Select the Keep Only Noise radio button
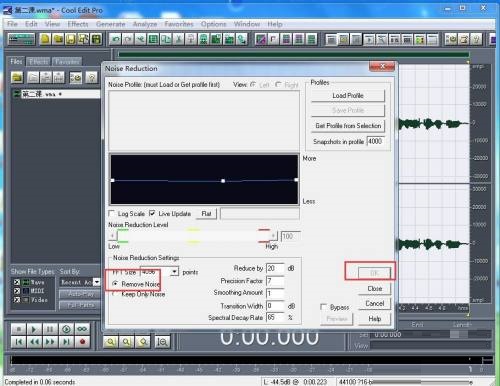 115,294
